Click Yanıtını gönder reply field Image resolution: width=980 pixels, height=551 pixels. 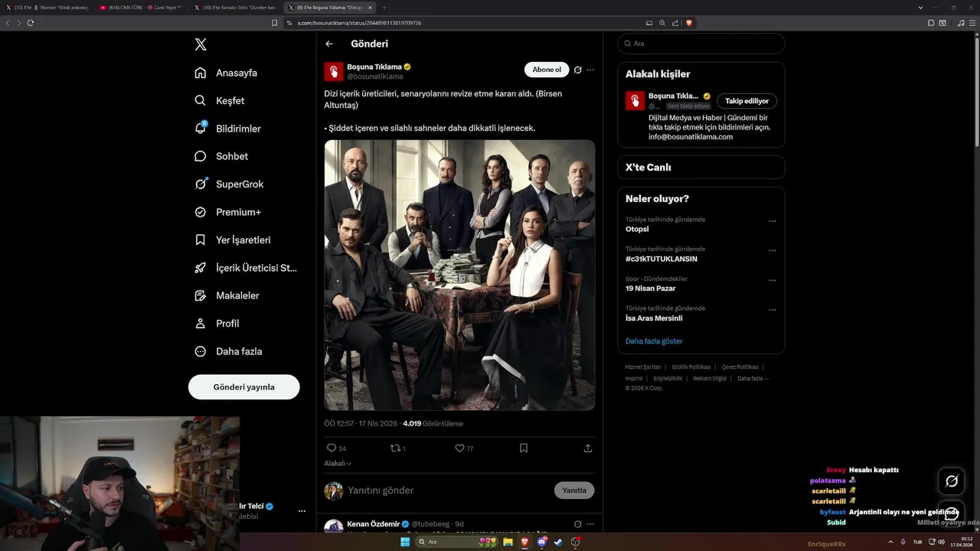tap(448, 491)
